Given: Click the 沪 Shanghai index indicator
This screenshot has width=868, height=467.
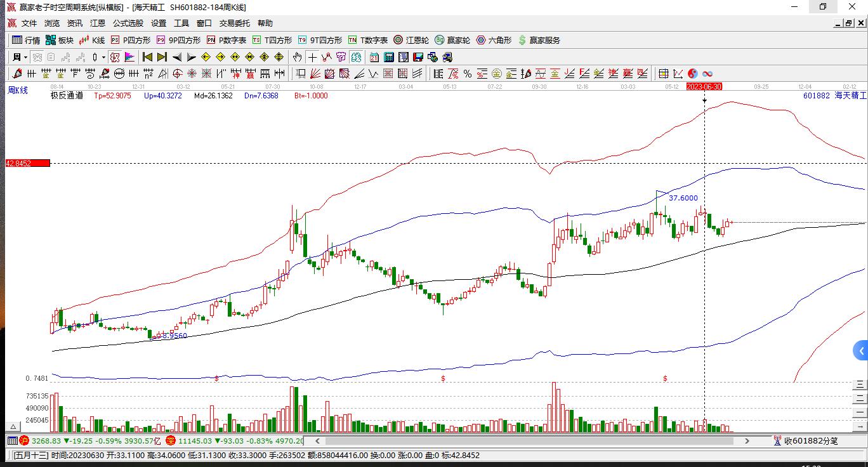Looking at the screenshot, I should point(24,441).
